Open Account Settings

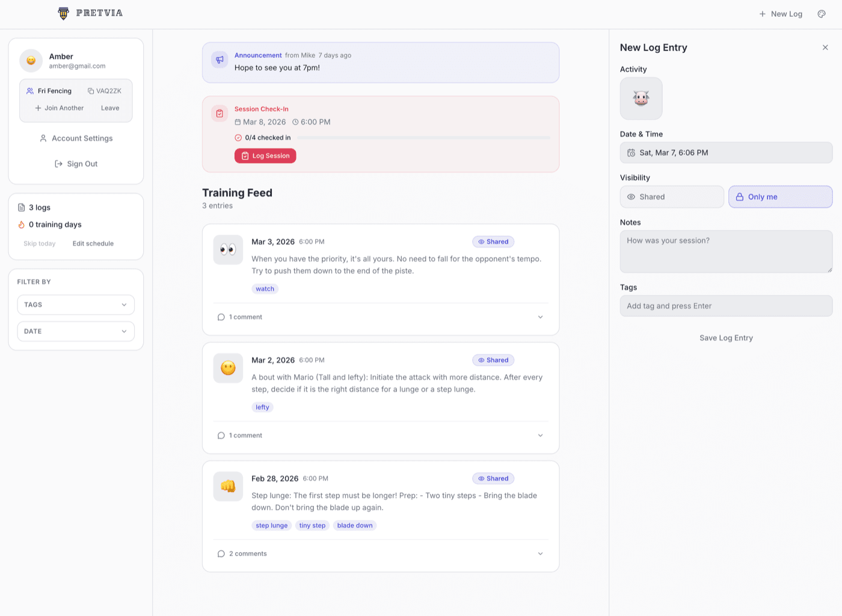click(76, 138)
